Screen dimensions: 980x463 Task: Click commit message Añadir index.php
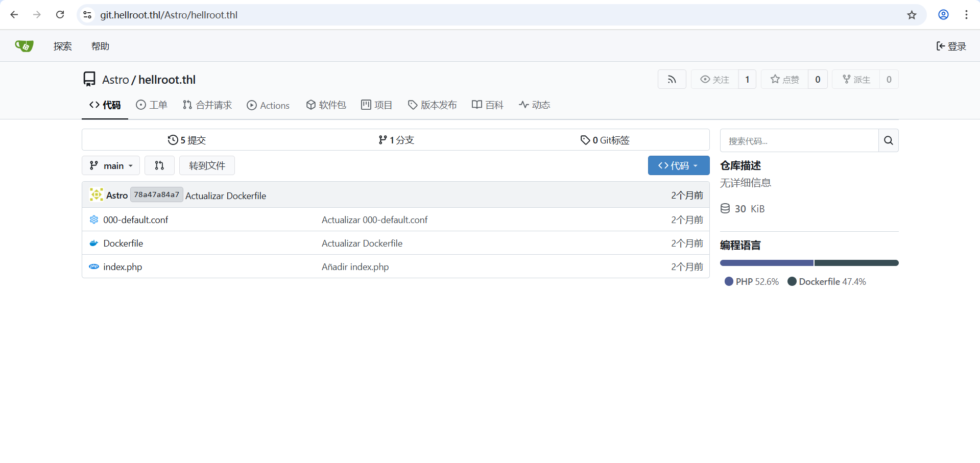pyautogui.click(x=355, y=267)
